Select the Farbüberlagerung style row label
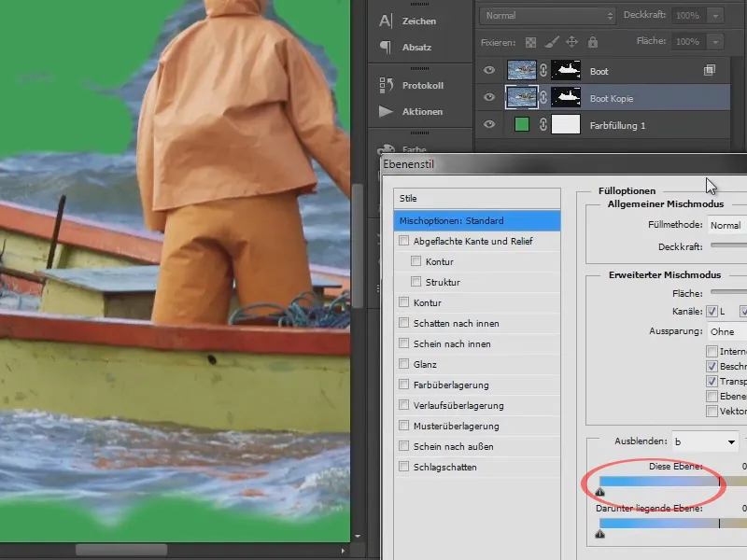 [451, 385]
